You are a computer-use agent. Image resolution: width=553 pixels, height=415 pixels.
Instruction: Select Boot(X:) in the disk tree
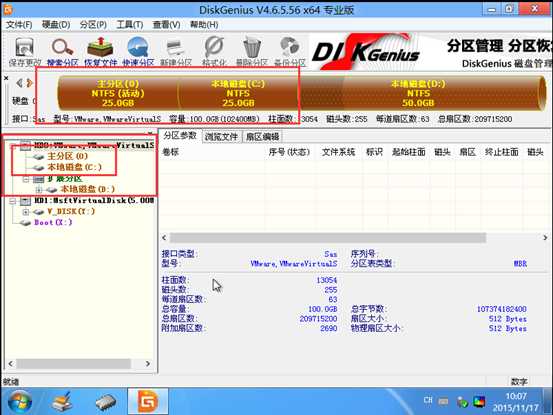click(x=53, y=222)
